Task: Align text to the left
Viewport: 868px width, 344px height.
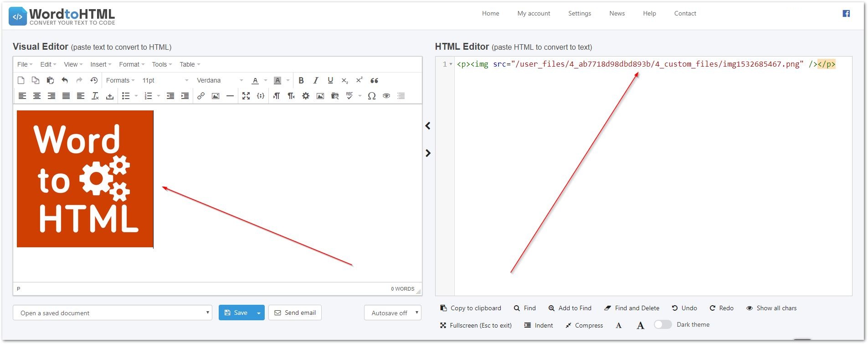Action: [x=22, y=96]
